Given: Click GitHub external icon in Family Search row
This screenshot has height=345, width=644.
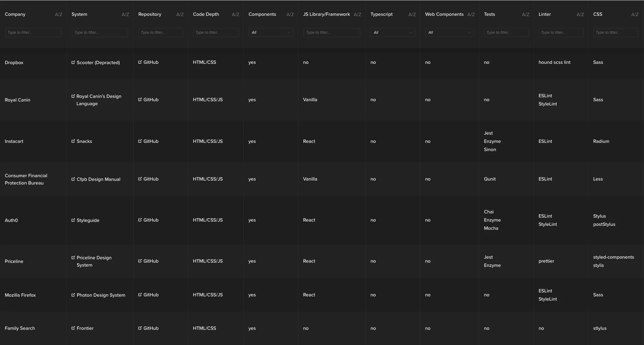Looking at the screenshot, I should point(140,328).
